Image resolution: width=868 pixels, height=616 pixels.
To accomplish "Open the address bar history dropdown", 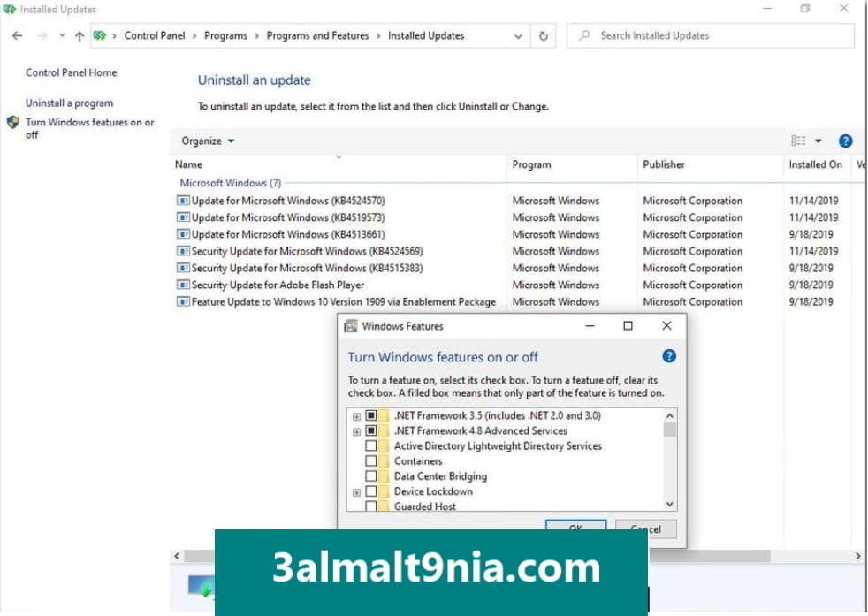I will (518, 36).
